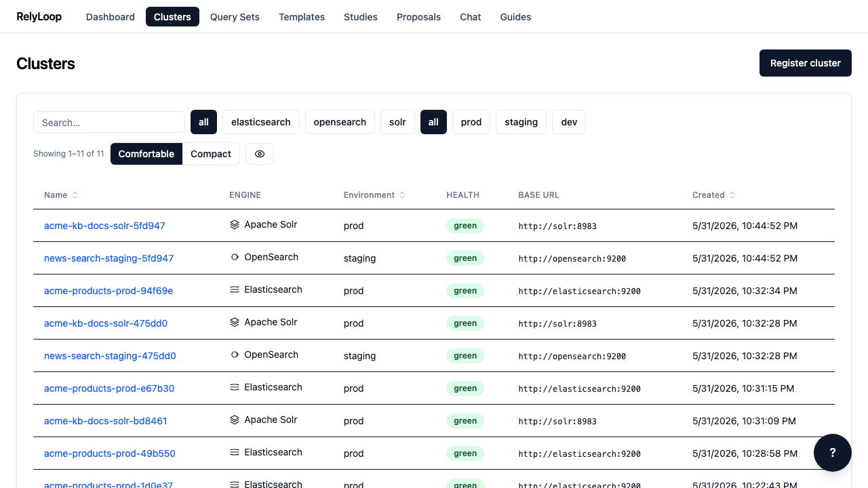Click green health badge for news-search-staging-475dd0
This screenshot has width=868, height=488.
point(465,356)
